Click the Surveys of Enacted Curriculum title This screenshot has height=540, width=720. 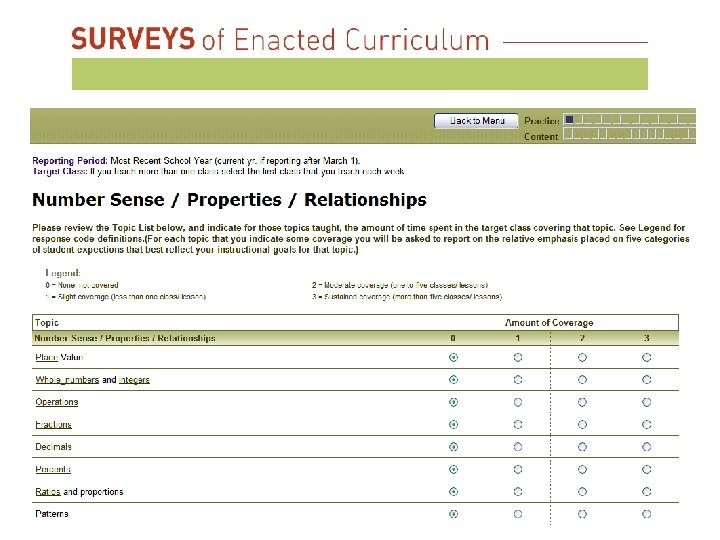(280, 40)
